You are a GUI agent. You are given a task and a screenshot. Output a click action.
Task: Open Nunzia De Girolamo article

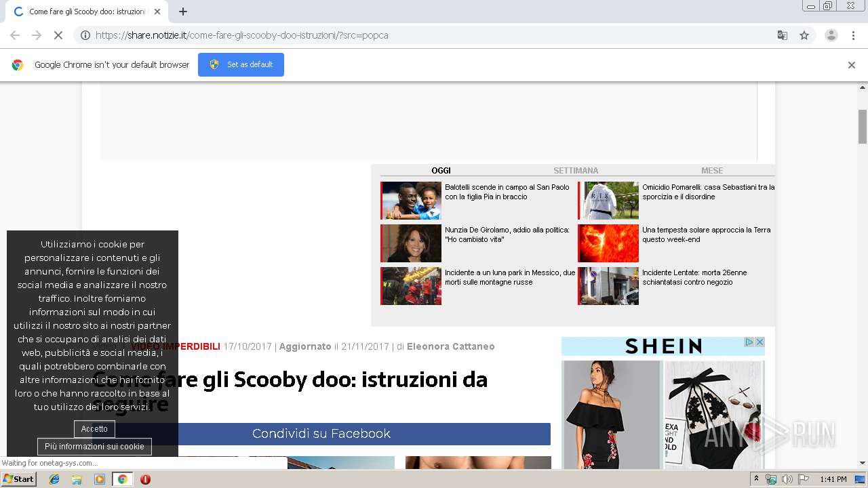507,235
